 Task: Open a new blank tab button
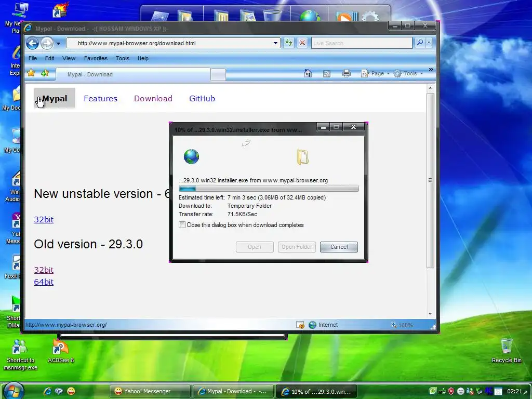(218, 75)
